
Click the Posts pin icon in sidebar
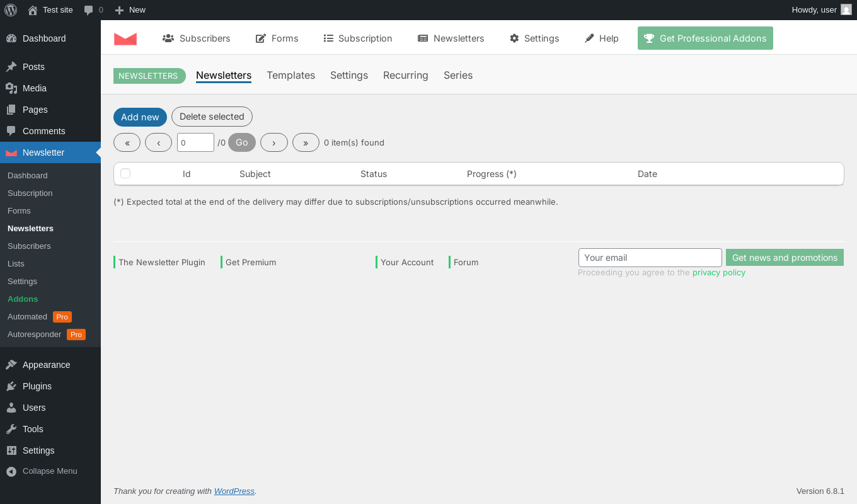point(11,67)
